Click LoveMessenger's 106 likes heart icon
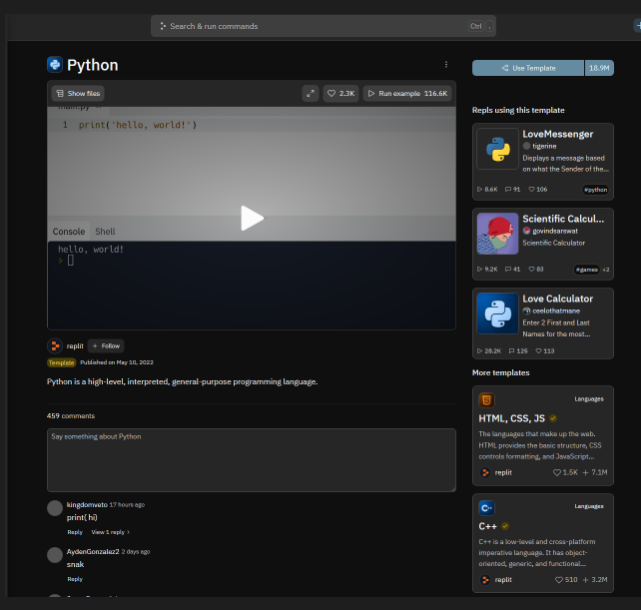 pyautogui.click(x=531, y=190)
